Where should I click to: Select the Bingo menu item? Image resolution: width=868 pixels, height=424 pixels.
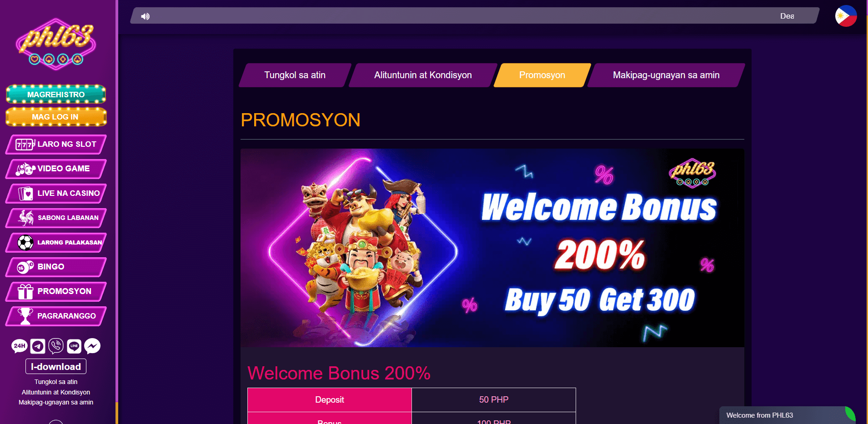[x=56, y=267]
